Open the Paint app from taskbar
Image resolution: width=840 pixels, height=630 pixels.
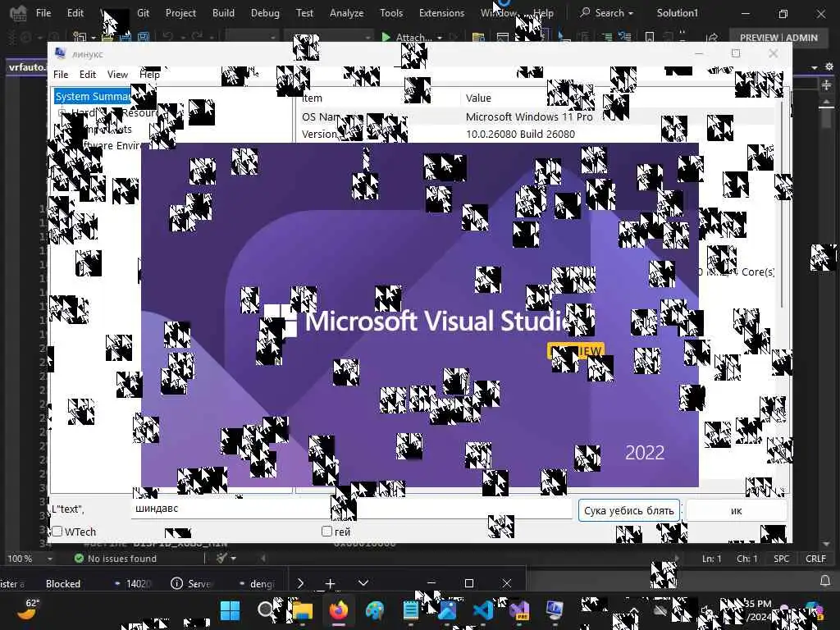(374, 610)
